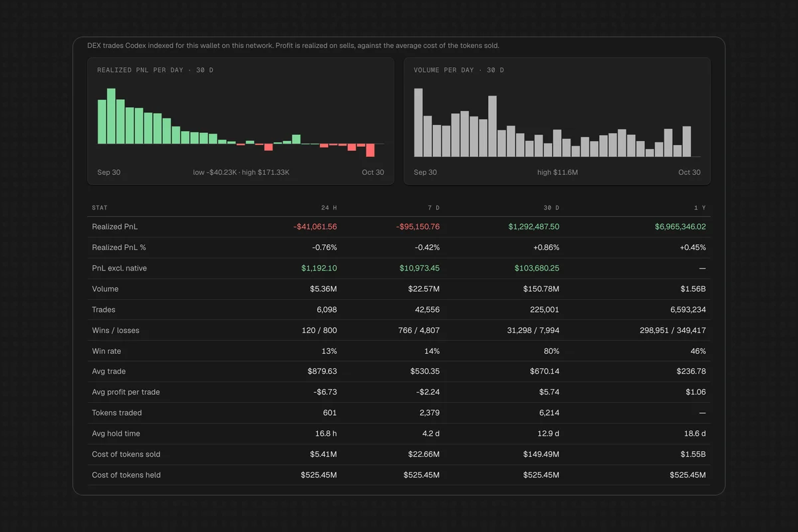Click the 80% win rate value

pos(551,350)
